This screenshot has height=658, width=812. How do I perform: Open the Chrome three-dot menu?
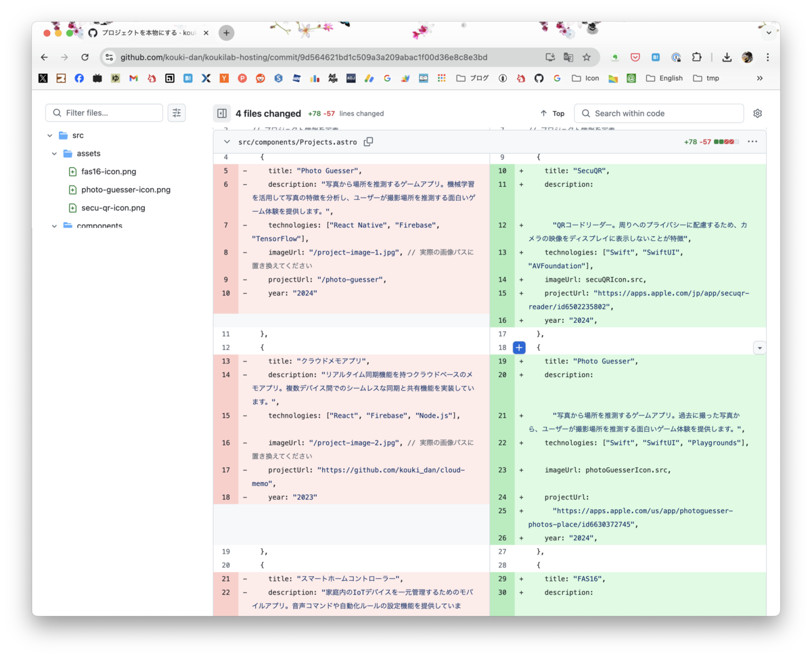point(767,58)
